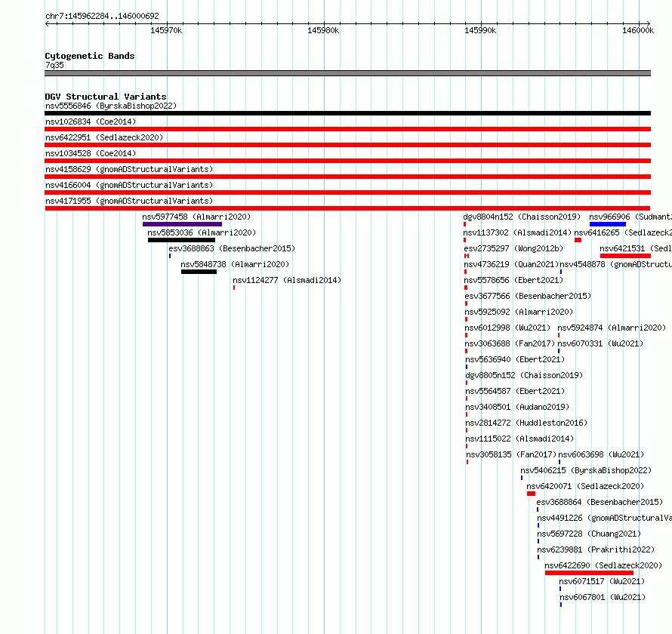Image resolution: width=672 pixels, height=634 pixels.
Task: Click nsv6422951 (Sedlazeck2020) label
Action: (104, 137)
